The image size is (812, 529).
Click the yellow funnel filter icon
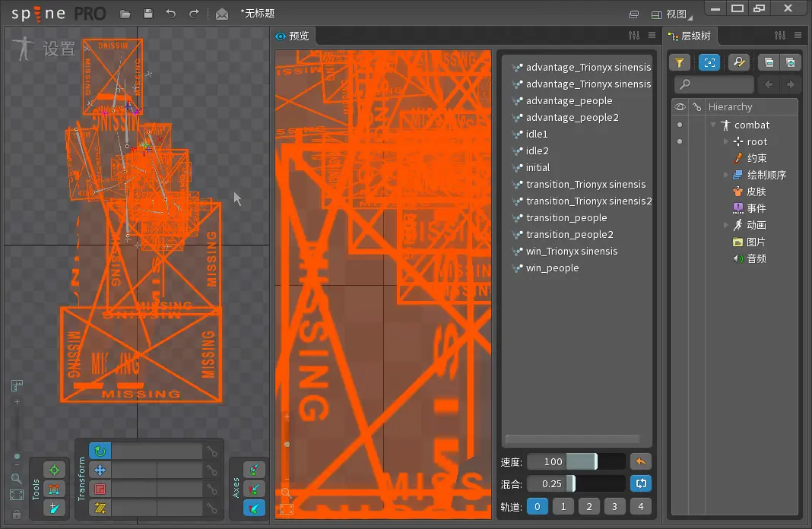[x=680, y=62]
